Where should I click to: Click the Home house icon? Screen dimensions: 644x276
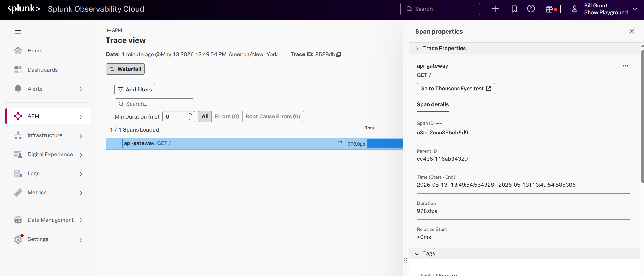pos(18,51)
